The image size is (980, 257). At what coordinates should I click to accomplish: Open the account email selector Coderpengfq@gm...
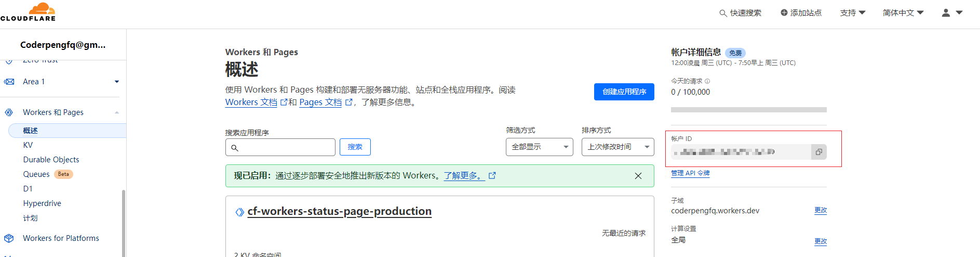click(63, 45)
